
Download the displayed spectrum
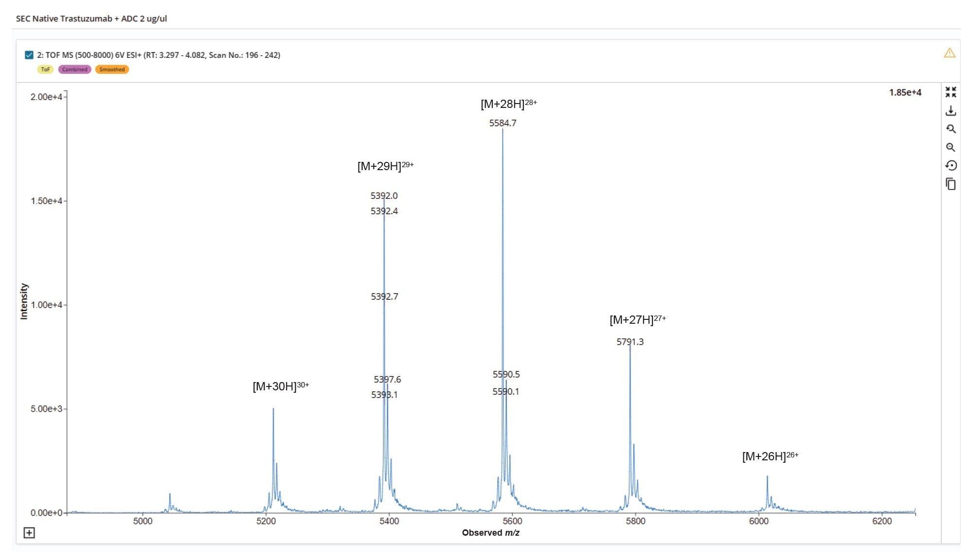950,111
